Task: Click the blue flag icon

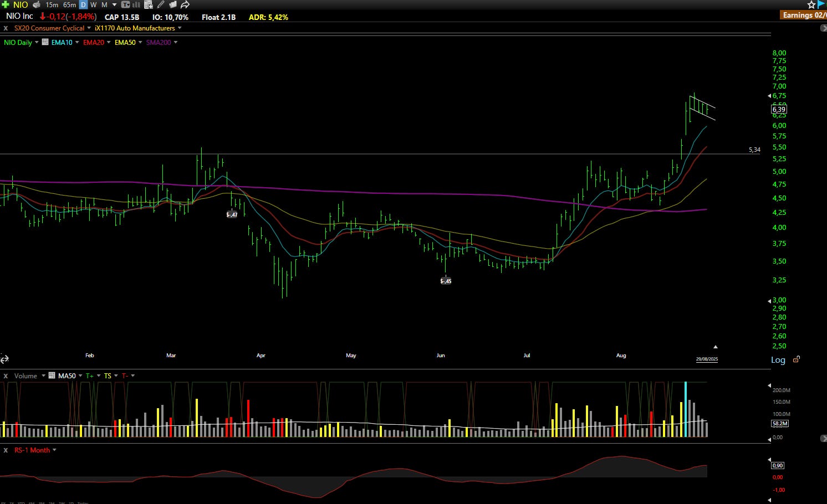Action: [821, 4]
